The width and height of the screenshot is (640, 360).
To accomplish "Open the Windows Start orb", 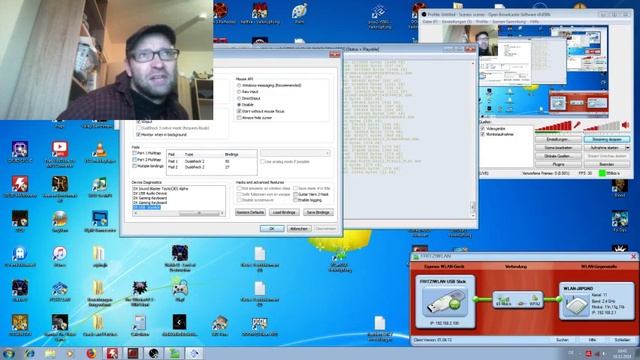I will 9,353.
